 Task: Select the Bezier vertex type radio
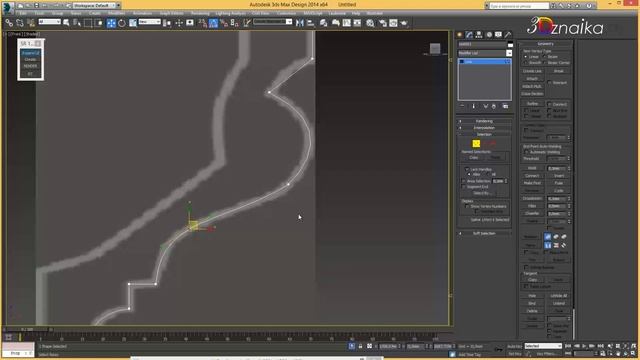point(544,57)
